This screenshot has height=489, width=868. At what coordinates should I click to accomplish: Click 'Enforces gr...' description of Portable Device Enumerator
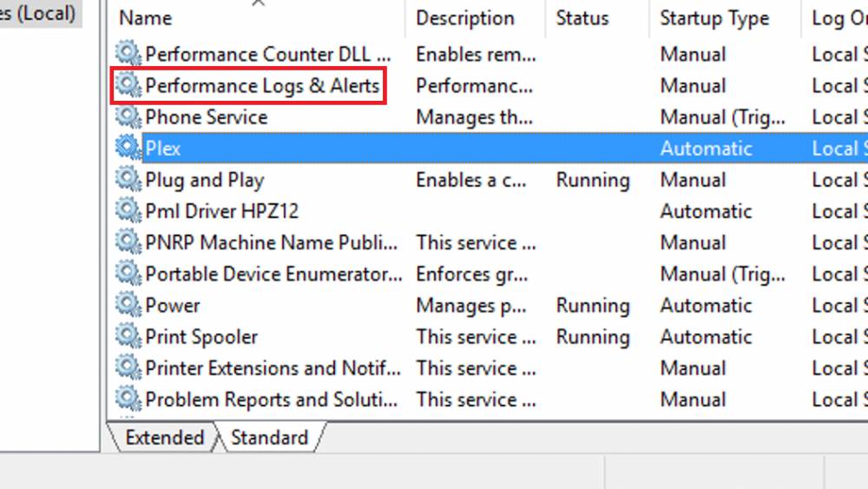pos(471,274)
